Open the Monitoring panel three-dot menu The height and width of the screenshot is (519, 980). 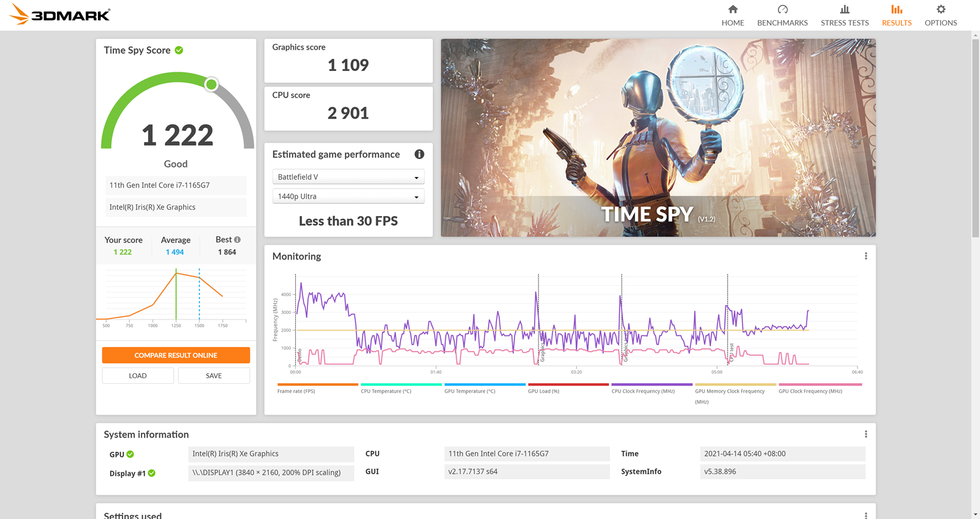865,256
